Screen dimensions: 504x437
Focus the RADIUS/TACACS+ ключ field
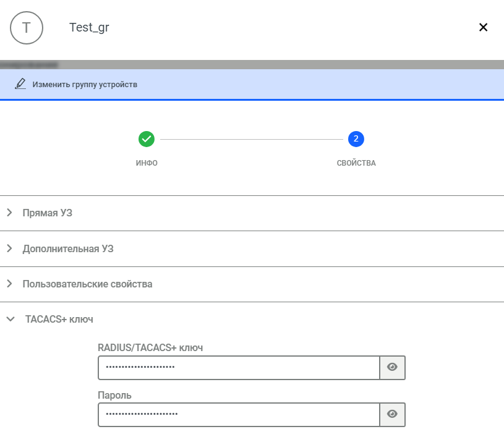[x=239, y=368]
